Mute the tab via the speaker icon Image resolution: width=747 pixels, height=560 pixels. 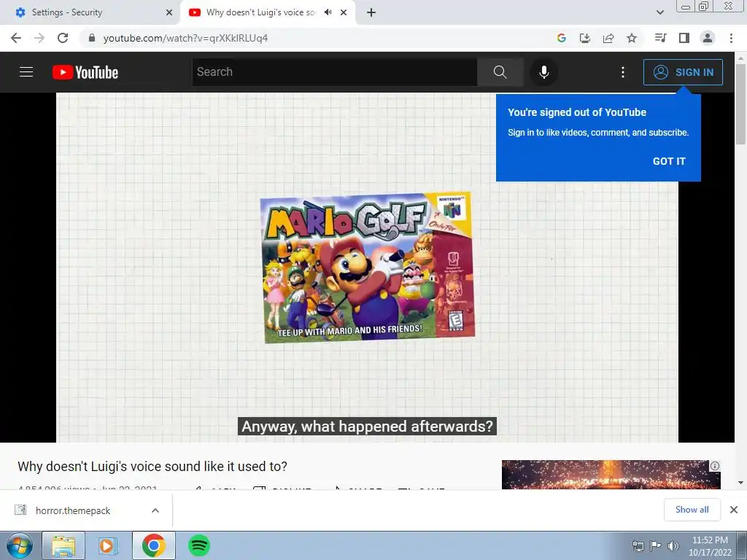pos(328,12)
